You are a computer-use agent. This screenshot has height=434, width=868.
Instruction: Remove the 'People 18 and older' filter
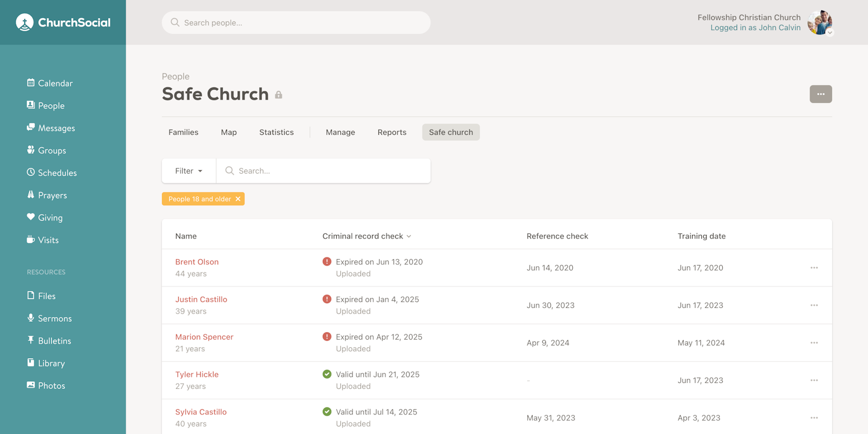tap(238, 198)
